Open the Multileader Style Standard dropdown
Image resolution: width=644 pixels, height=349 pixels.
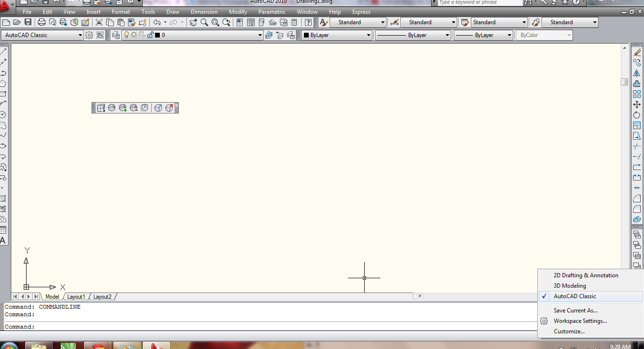pos(570,22)
